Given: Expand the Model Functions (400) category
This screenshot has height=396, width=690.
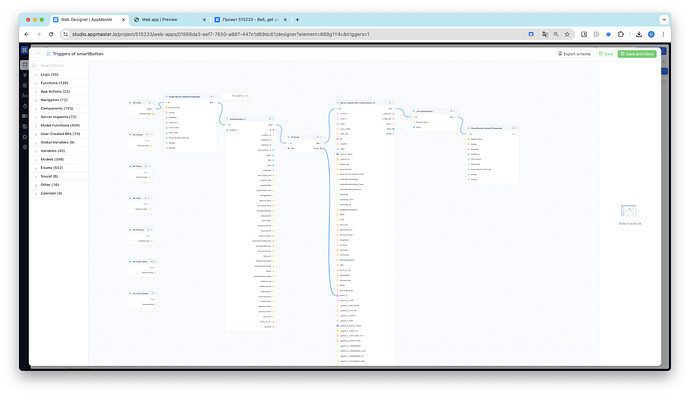Looking at the screenshot, I should (x=59, y=125).
